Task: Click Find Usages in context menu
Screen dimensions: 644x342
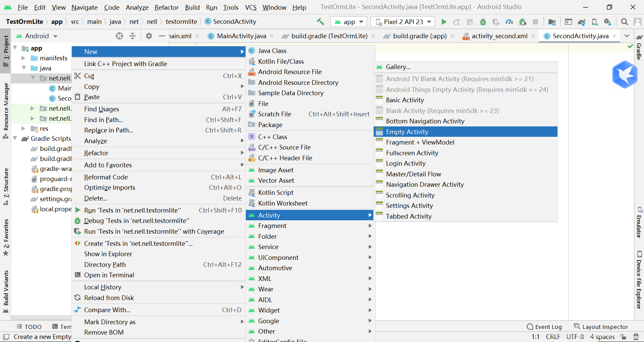Action: click(159, 109)
